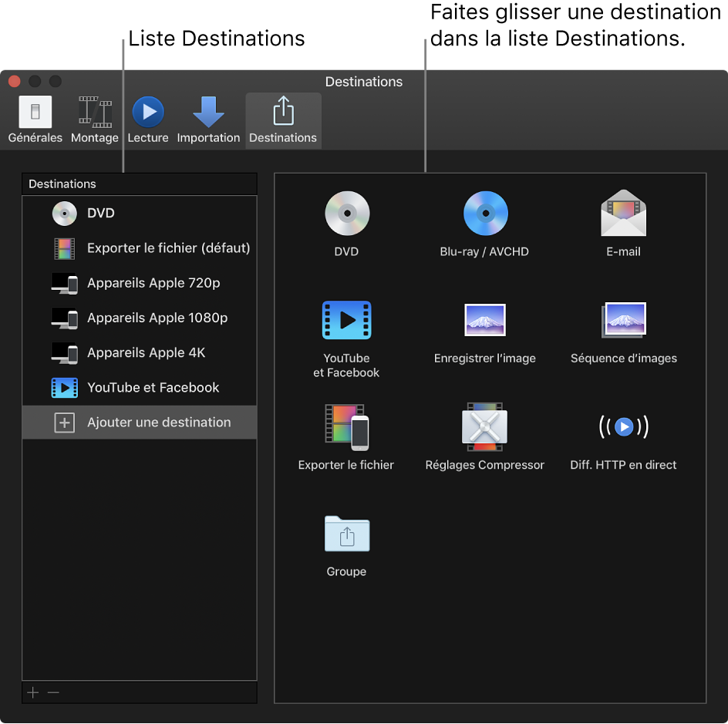
Task: Click the Séquence d'images icon
Action: (x=623, y=319)
